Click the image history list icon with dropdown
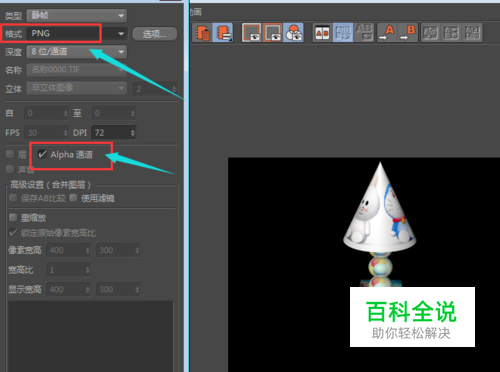The height and width of the screenshot is (372, 500). (x=223, y=33)
